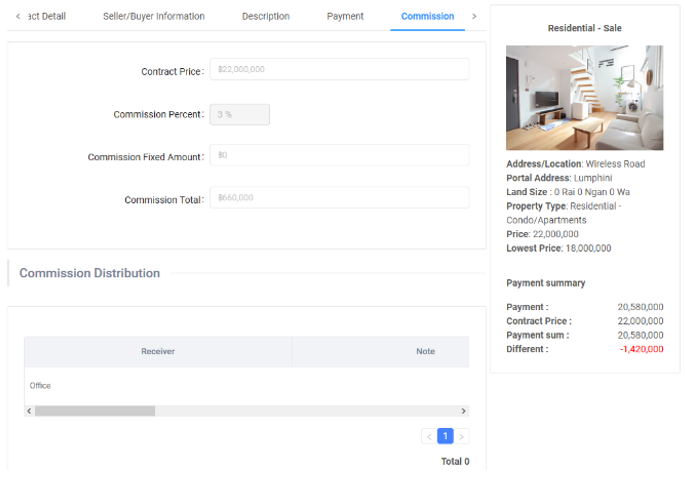The image size is (685, 478).
Task: Click the table scrollbar left arrow
Action: [x=29, y=411]
